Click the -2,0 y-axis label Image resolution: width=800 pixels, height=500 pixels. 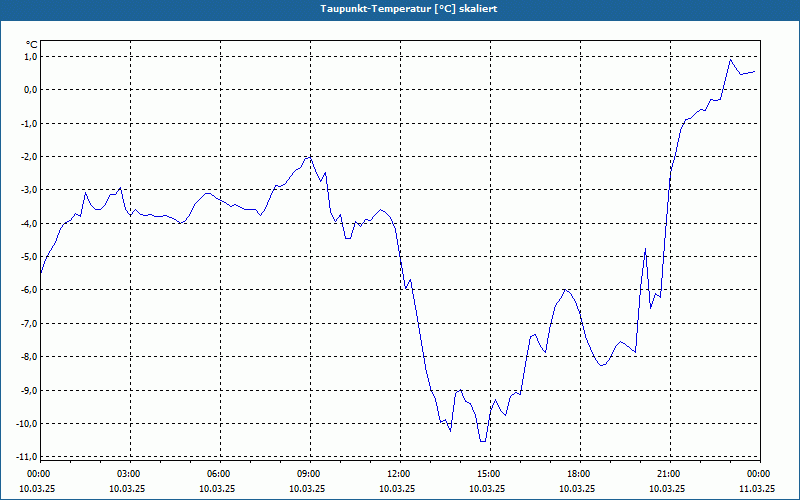point(29,157)
